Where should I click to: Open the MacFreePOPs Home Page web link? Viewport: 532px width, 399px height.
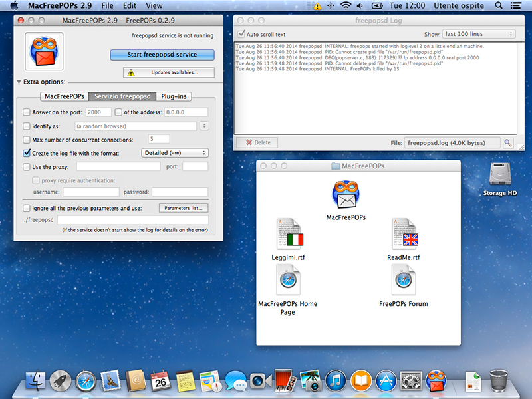[x=288, y=280]
